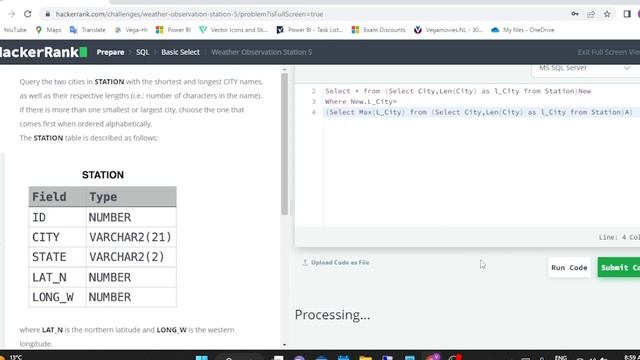Go forward in browser history
Viewport: 640px width, 360px height.
pos(11,14)
